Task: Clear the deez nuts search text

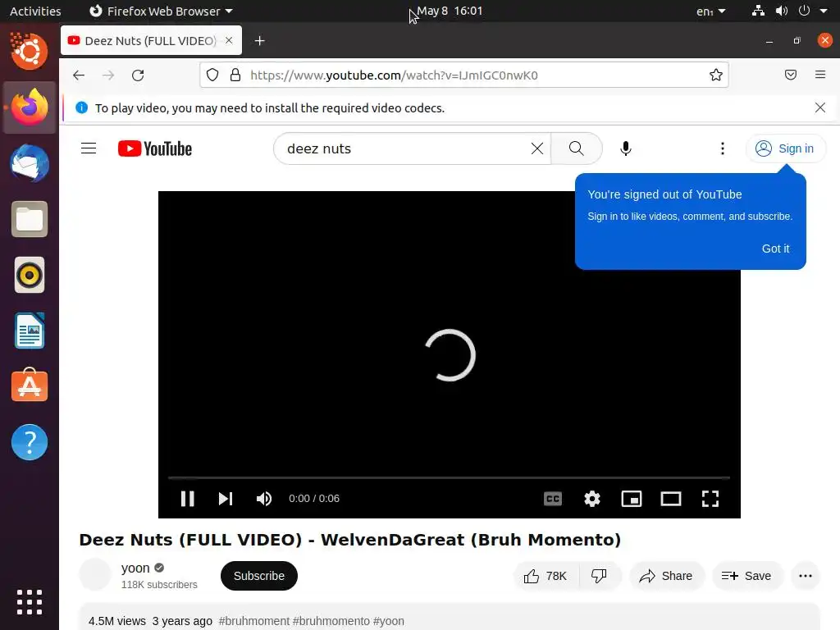Action: click(536, 148)
